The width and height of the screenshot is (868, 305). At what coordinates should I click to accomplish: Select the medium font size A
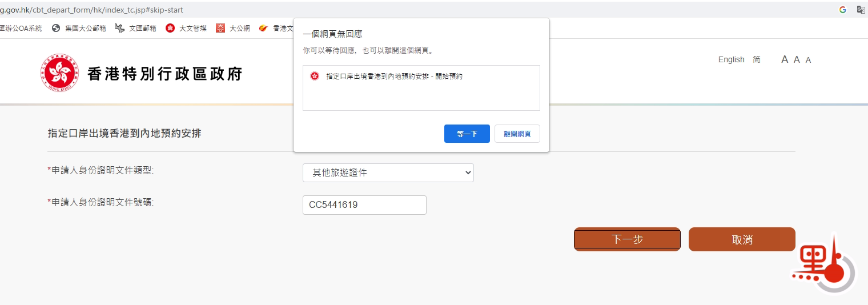tap(797, 59)
